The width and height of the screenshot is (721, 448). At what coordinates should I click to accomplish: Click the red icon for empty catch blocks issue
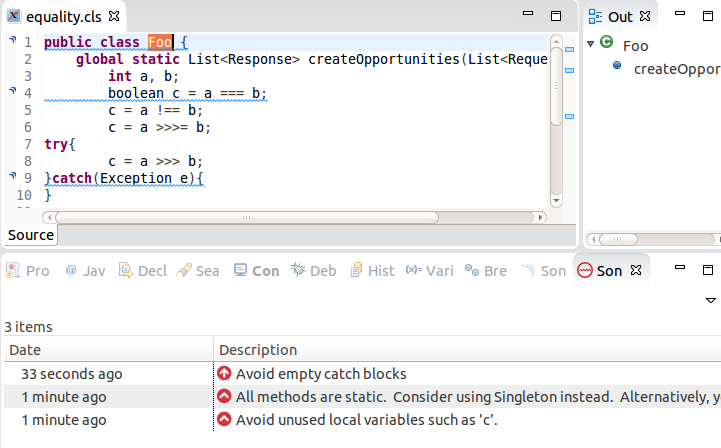[224, 374]
